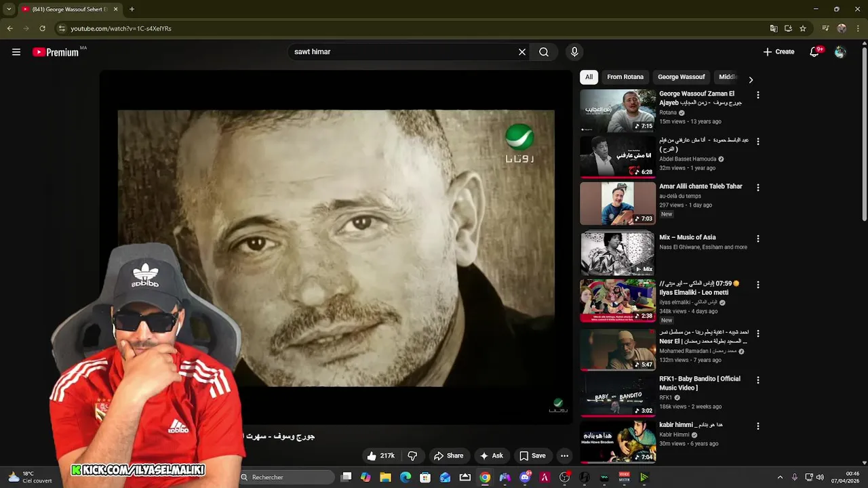Install app icon in address bar

pyautogui.click(x=788, y=28)
